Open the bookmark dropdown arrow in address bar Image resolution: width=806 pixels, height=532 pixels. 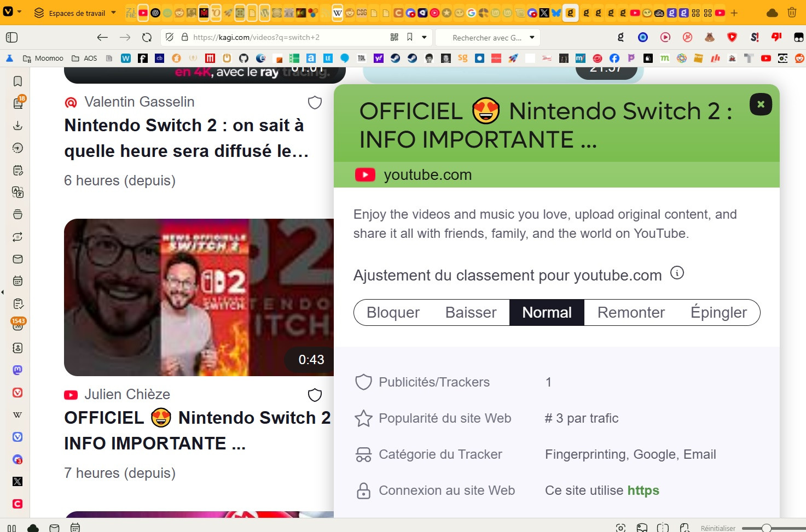424,38
